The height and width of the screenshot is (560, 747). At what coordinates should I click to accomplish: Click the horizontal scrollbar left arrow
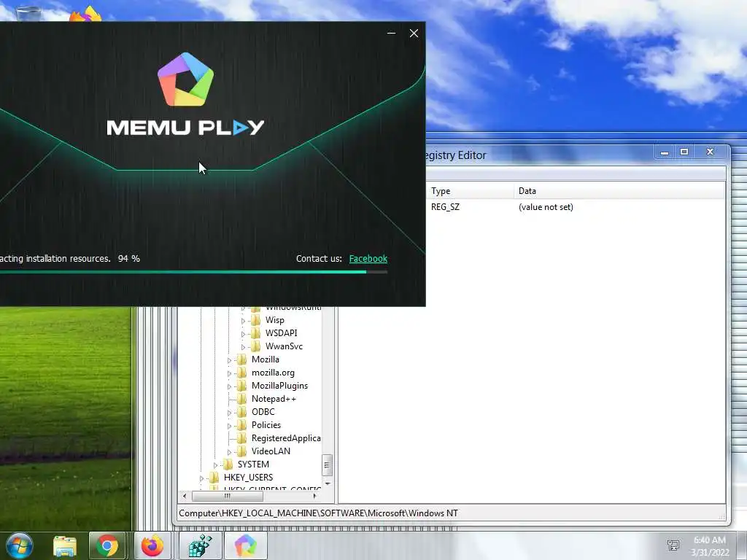coord(185,496)
